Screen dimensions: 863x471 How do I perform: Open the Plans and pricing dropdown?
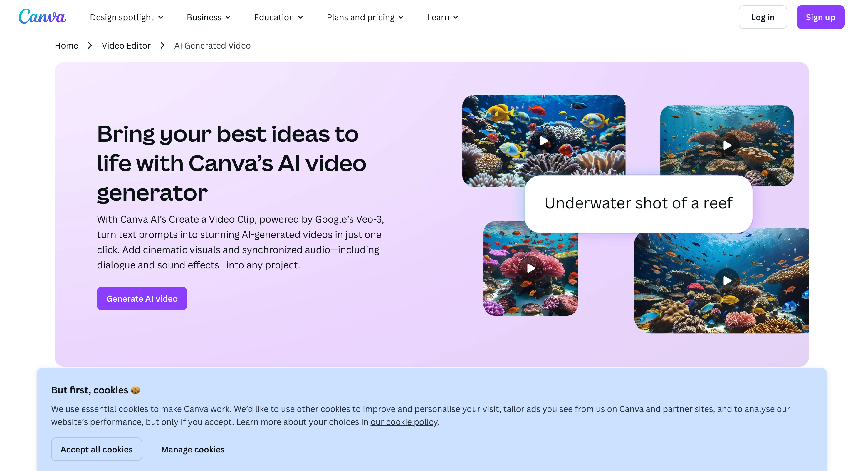365,17
